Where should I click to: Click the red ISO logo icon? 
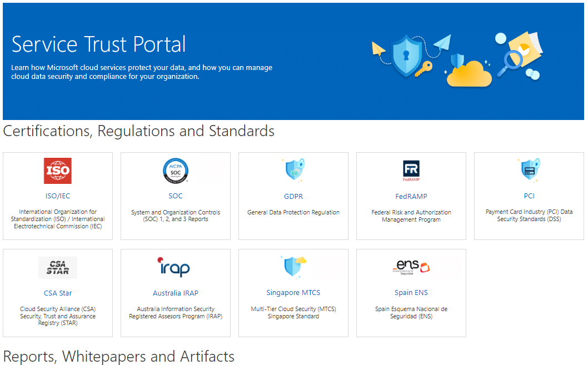[58, 171]
